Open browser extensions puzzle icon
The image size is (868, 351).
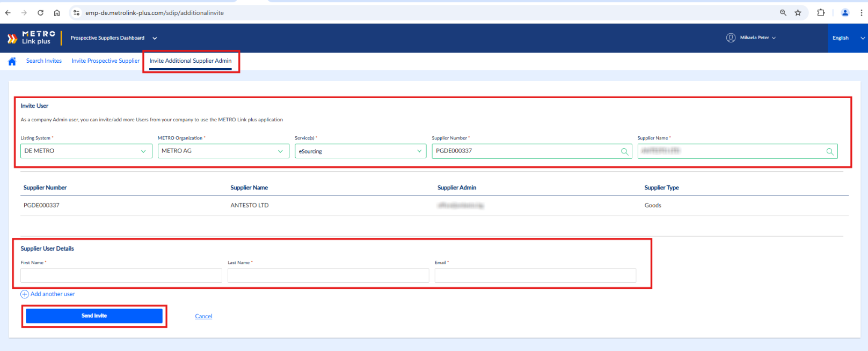(821, 13)
